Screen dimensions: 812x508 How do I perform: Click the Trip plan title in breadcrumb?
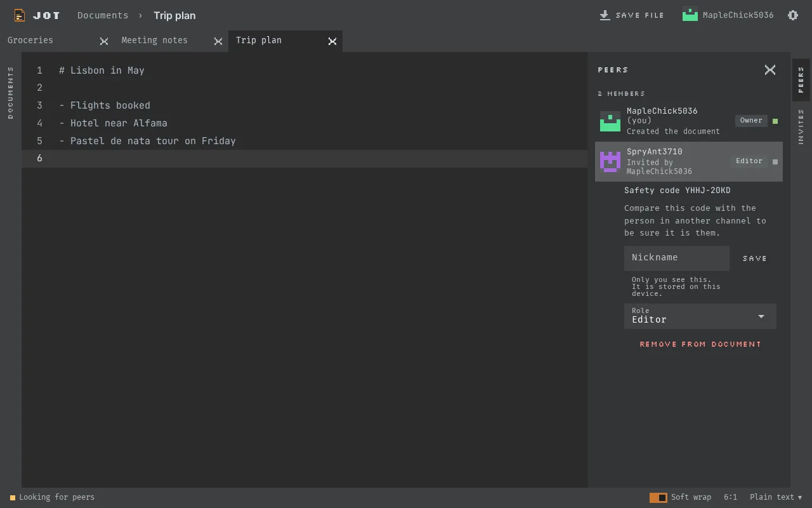[174, 15]
